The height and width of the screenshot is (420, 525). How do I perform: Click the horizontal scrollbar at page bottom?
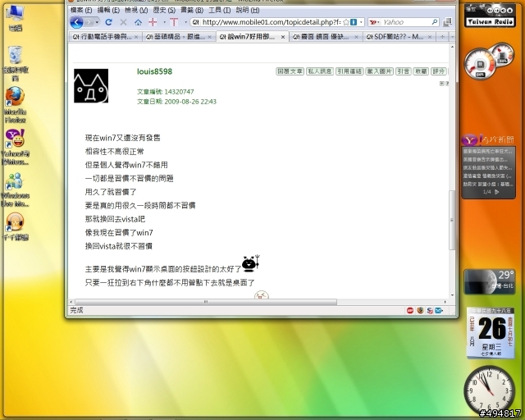pyautogui.click(x=206, y=302)
